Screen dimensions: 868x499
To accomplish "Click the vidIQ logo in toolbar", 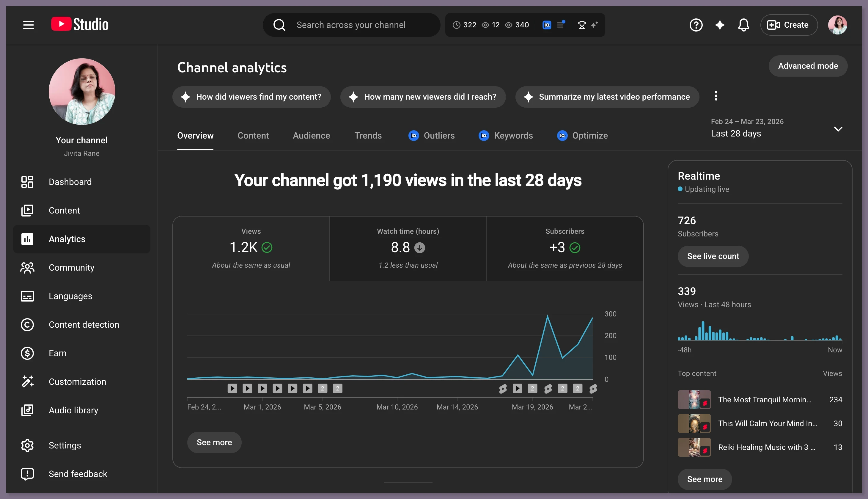I will 547,25.
